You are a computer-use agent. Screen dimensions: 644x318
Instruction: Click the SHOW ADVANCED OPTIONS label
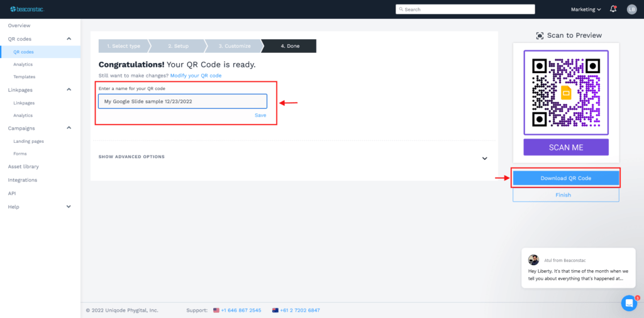pos(131,157)
